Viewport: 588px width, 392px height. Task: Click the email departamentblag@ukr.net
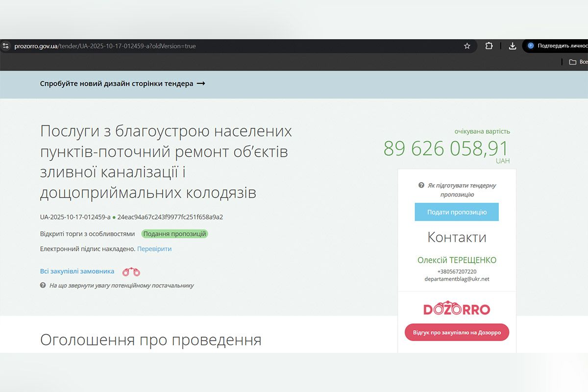(x=457, y=279)
